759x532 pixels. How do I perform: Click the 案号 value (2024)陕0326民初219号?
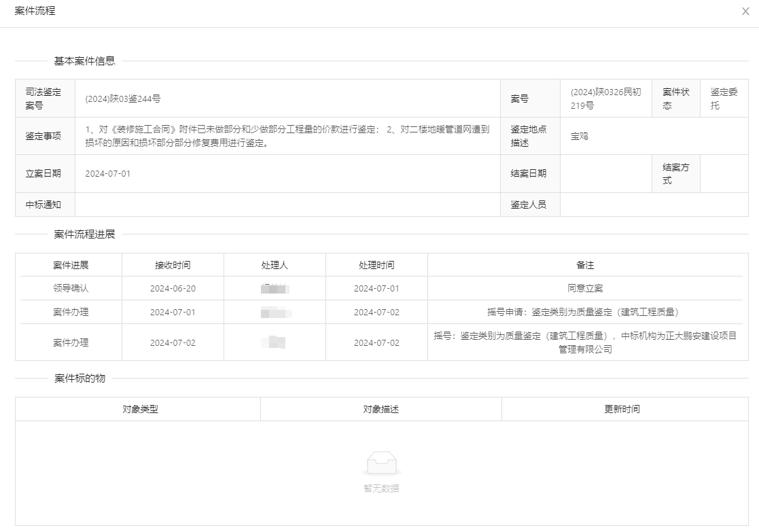pyautogui.click(x=605, y=99)
